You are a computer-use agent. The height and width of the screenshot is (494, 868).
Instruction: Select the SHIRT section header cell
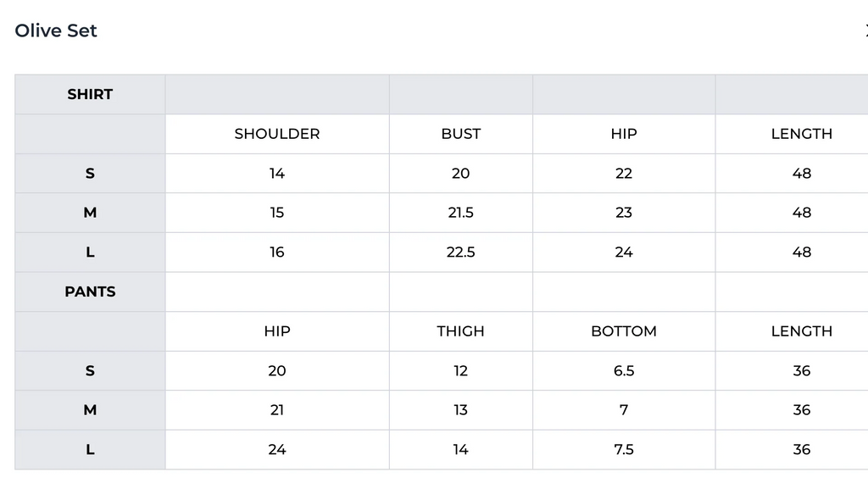click(90, 94)
